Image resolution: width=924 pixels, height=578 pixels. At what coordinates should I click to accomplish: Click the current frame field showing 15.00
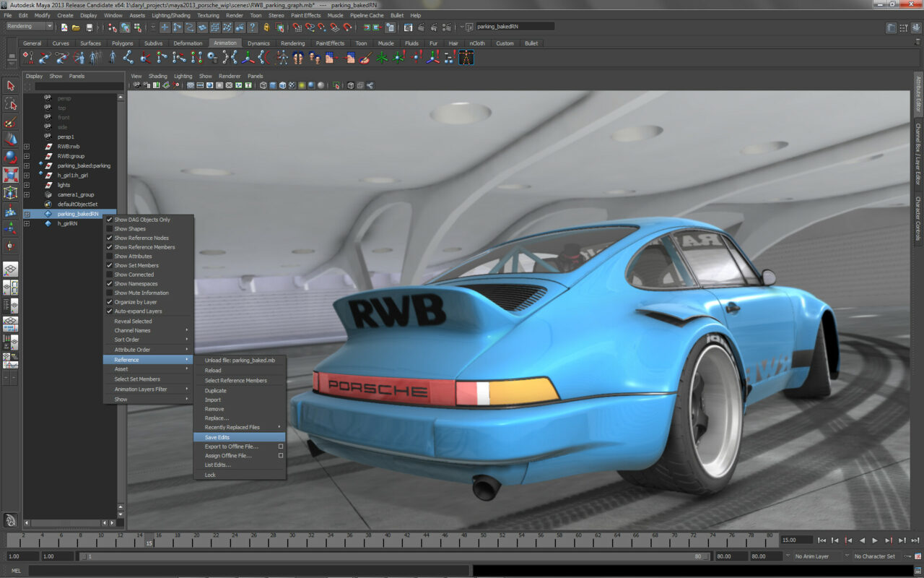coord(795,540)
